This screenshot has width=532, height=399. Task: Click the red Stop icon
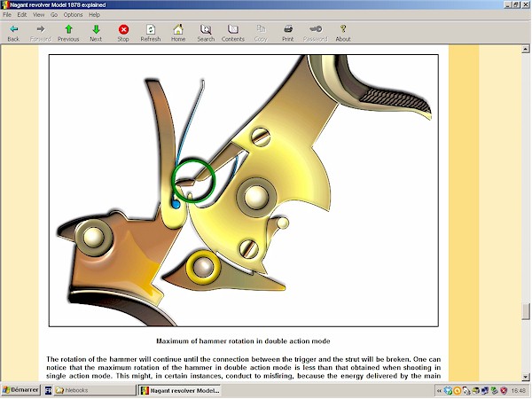point(123,34)
